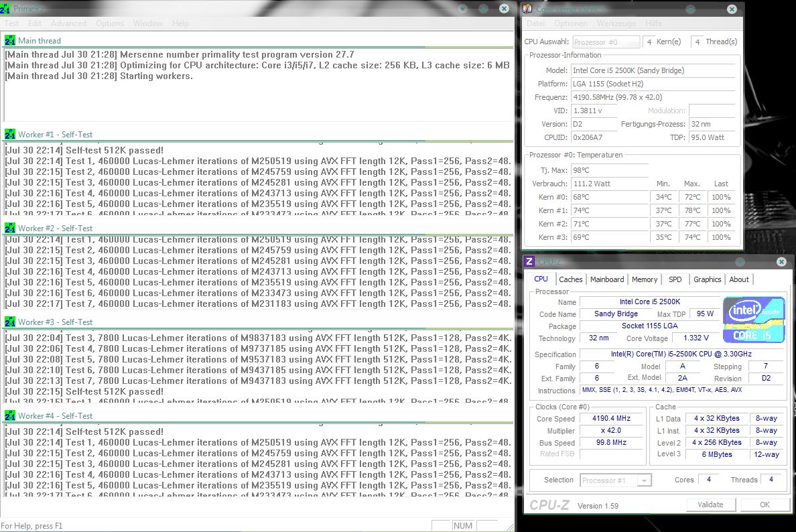Click Kern #3 temperature 69°C
Image resolution: width=796 pixels, height=532 pixels.
[x=609, y=237]
